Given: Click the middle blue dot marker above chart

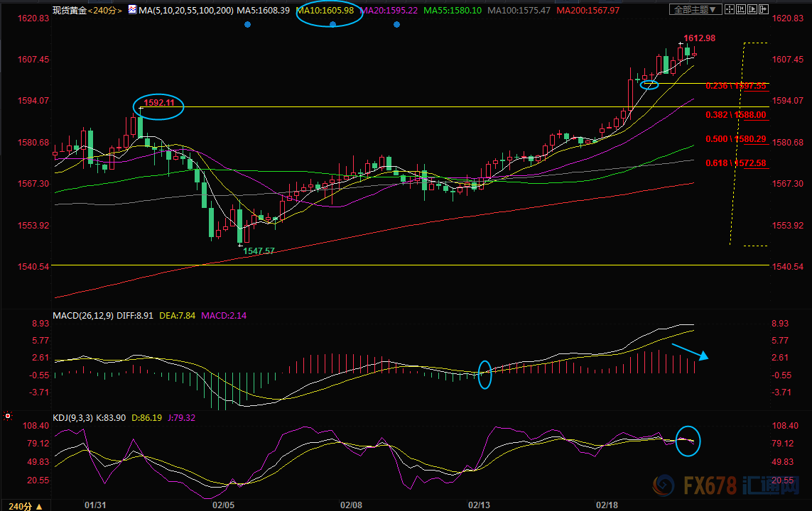Looking at the screenshot, I should coord(332,24).
